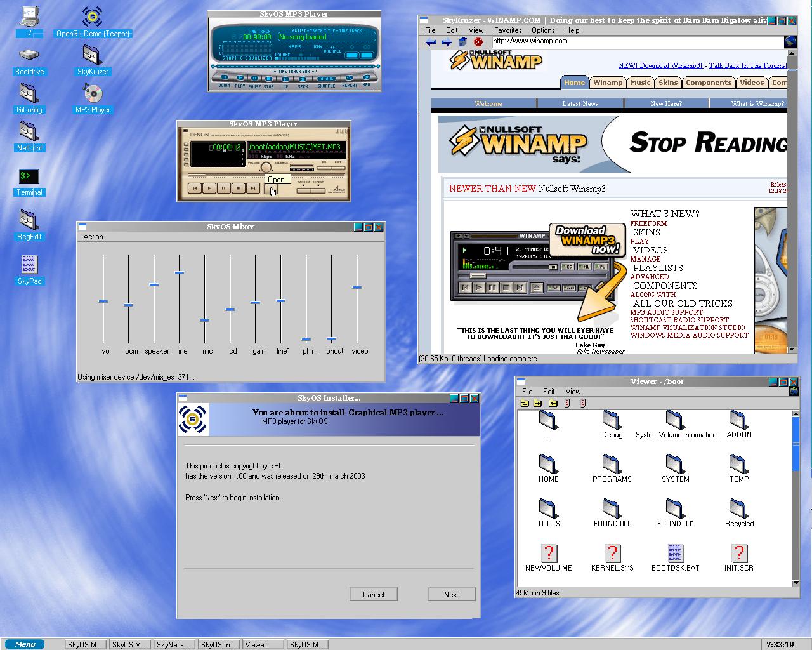Open the PROGRAMS folder in Viewer
The image size is (812, 650).
point(612,469)
